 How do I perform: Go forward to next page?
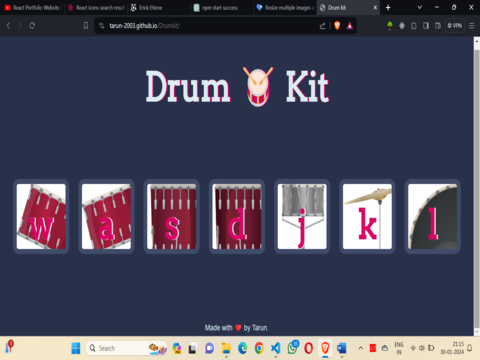(20, 26)
